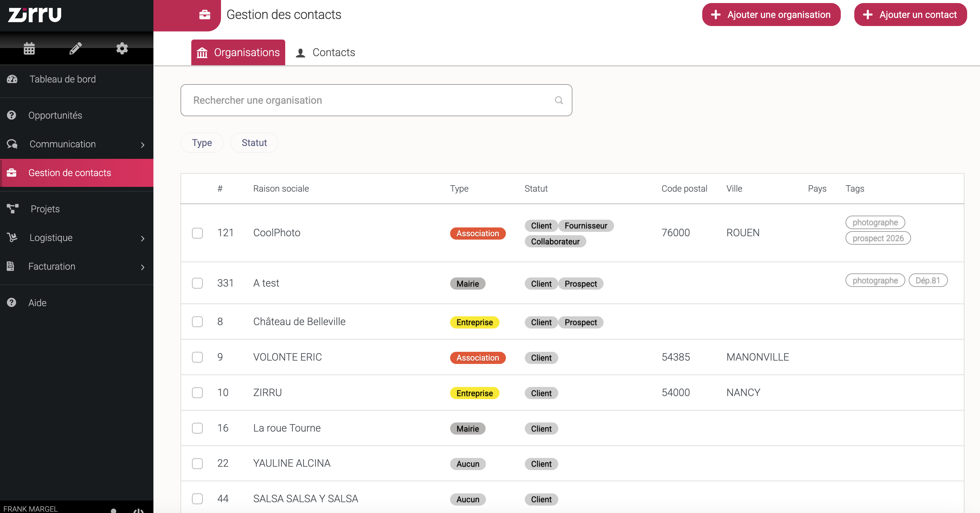Click the briefcase icon in header

[205, 15]
